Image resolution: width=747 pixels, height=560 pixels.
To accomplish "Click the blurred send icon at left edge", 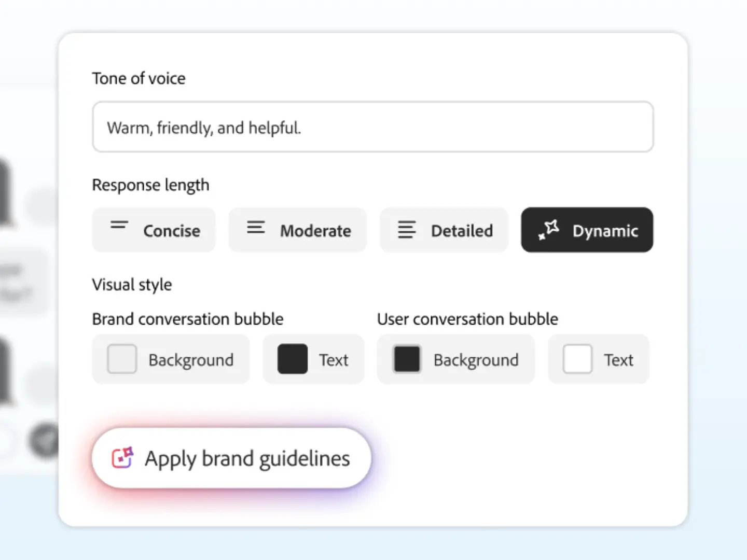I will coord(46,441).
